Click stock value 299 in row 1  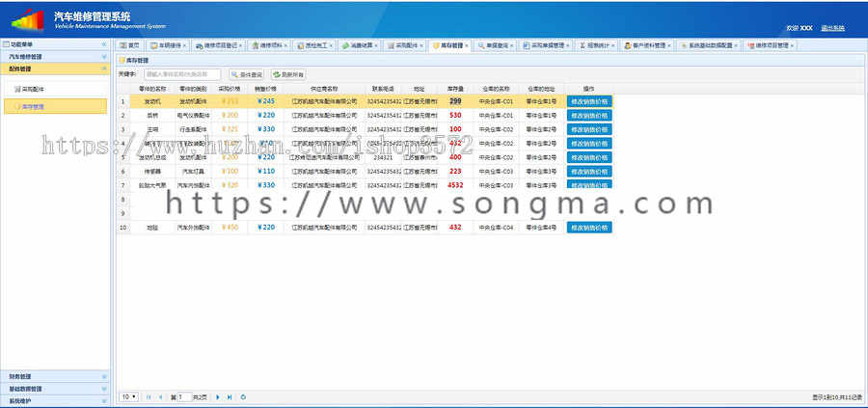coord(455,101)
